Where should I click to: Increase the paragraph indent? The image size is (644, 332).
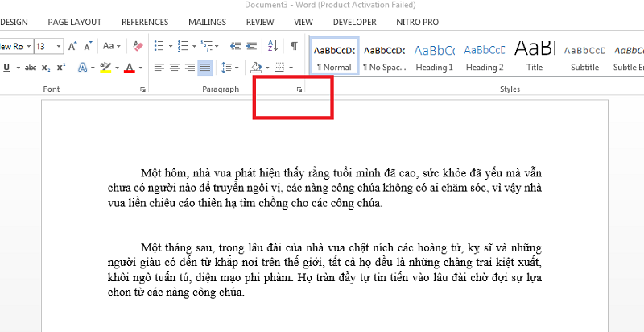click(251, 46)
